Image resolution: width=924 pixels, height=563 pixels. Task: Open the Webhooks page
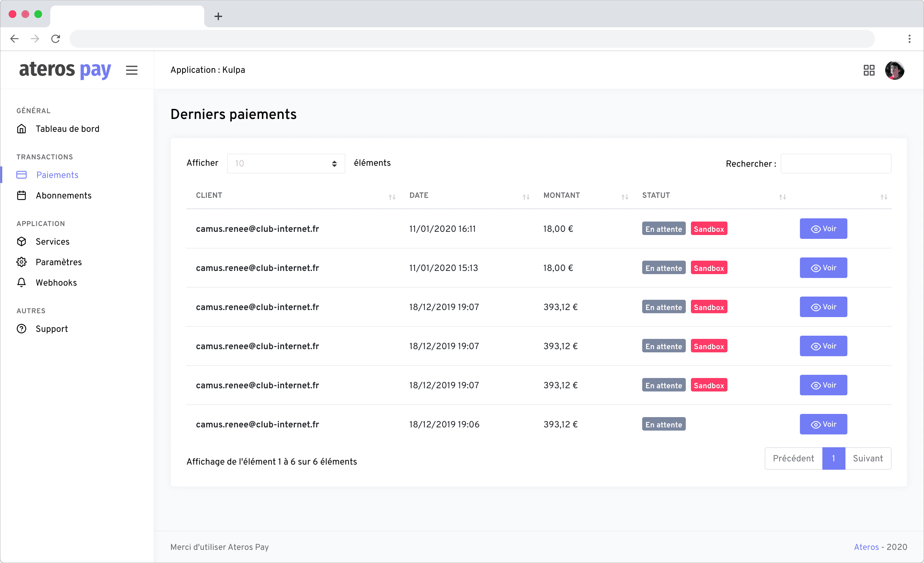click(x=56, y=282)
